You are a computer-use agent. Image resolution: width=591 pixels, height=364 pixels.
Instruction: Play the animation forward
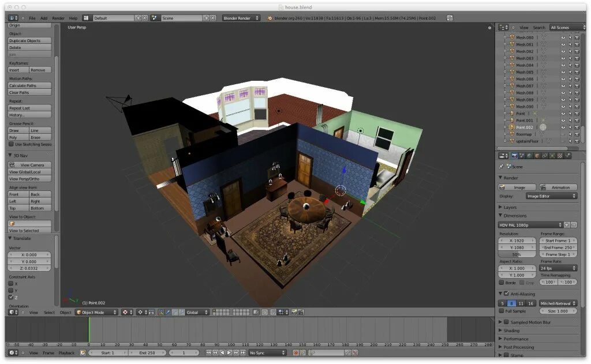click(229, 352)
